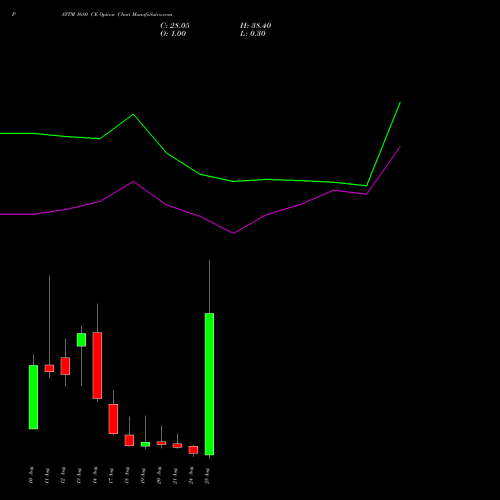Select the red candle for 24 Aug

coord(193,450)
